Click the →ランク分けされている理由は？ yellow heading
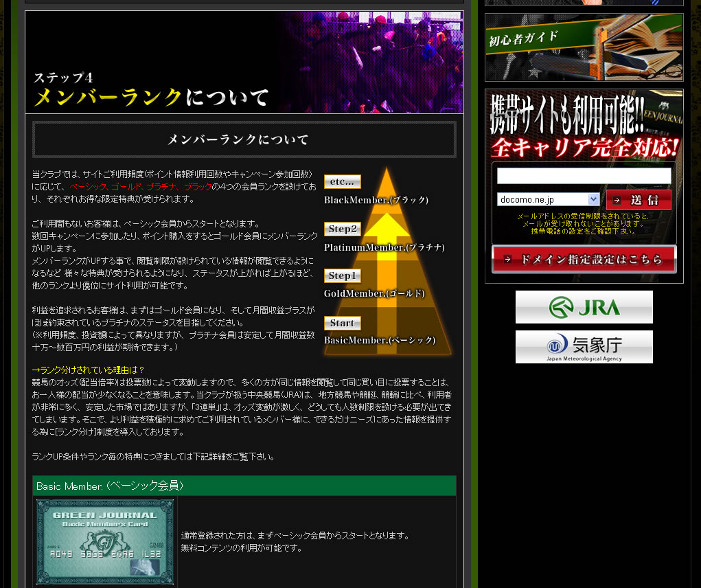 point(88,370)
